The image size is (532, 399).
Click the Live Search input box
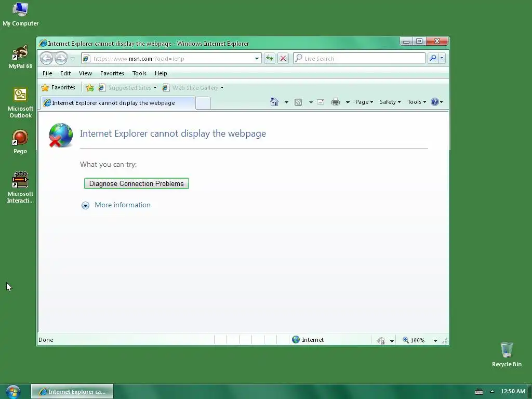pyautogui.click(x=359, y=58)
